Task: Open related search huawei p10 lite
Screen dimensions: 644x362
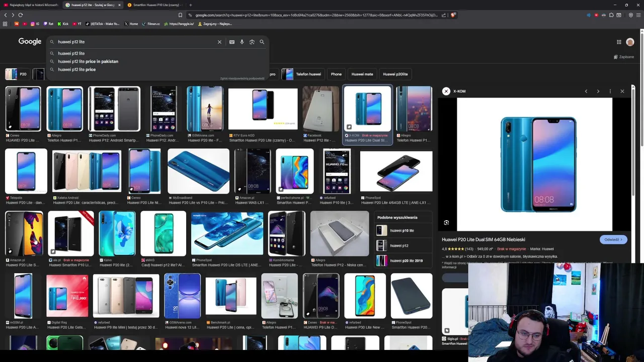Action: (402, 230)
